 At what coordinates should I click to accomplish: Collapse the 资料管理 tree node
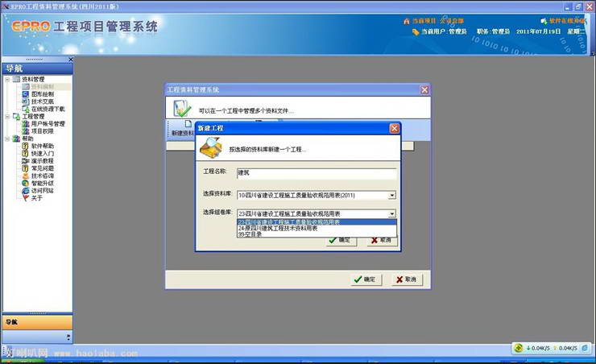(x=7, y=80)
